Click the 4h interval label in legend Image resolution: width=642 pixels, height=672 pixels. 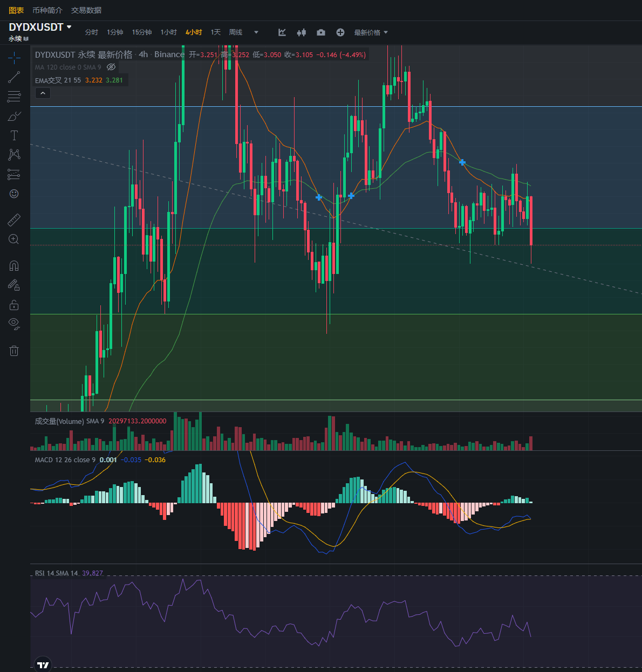coord(143,54)
